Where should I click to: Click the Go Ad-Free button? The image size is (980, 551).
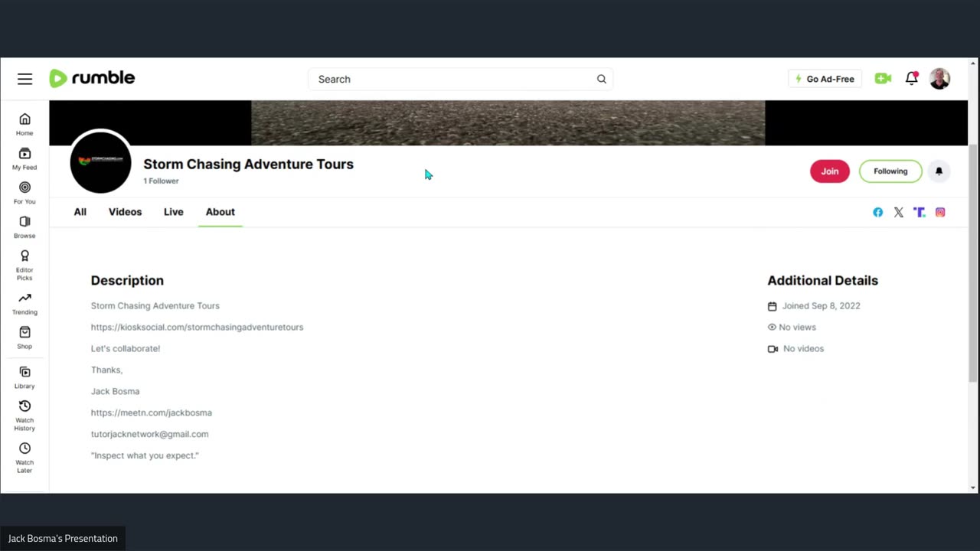pyautogui.click(x=825, y=79)
